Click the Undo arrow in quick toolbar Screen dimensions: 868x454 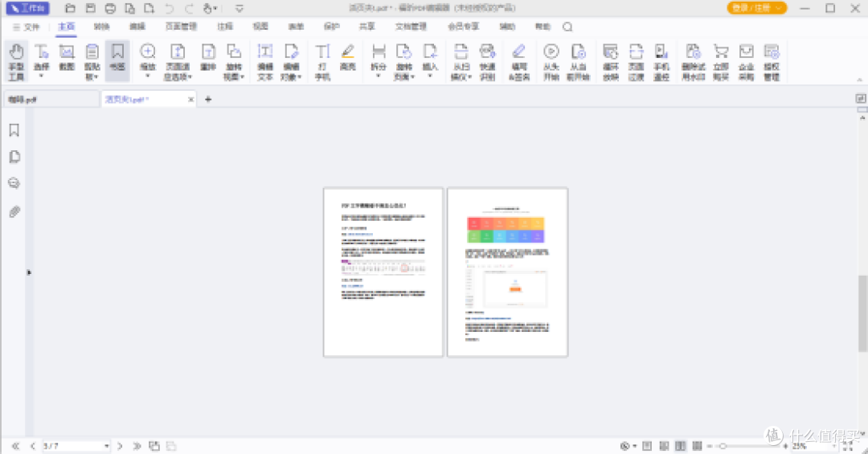pos(170,8)
